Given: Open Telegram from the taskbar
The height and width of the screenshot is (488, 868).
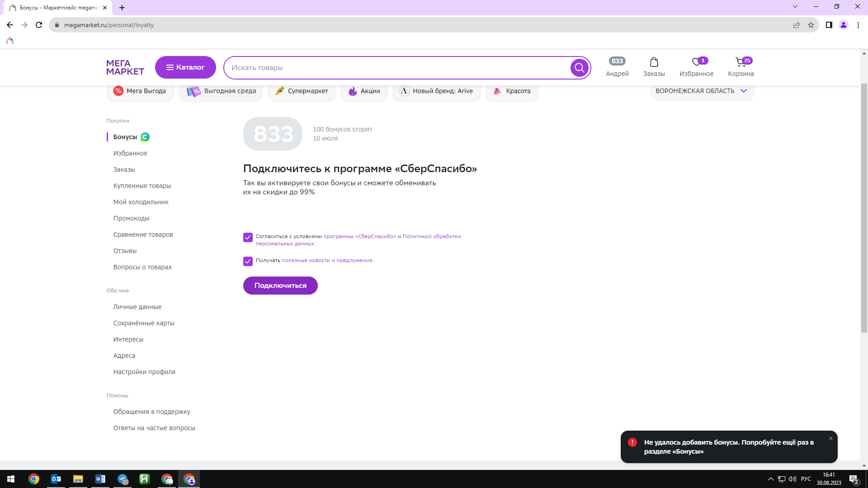Looking at the screenshot, I should [x=123, y=479].
